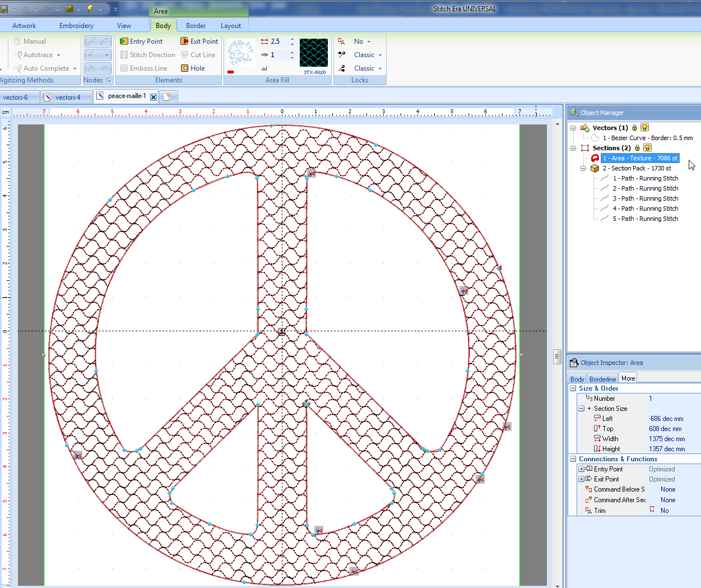Click the save icon in quick access toolbar

click(x=4, y=9)
